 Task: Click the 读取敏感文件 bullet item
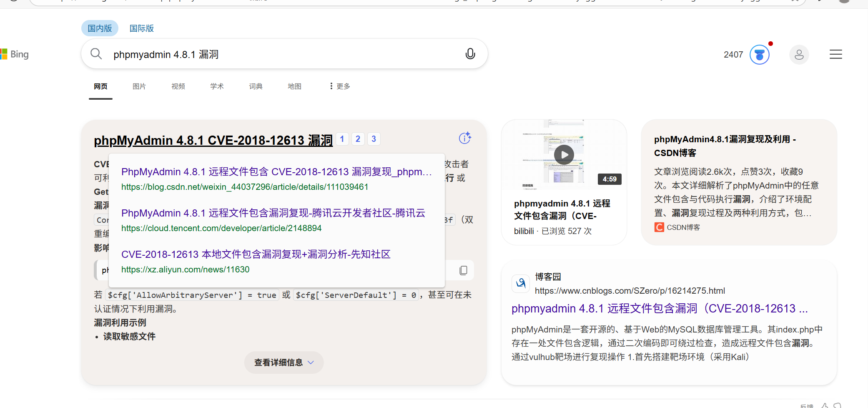click(129, 337)
